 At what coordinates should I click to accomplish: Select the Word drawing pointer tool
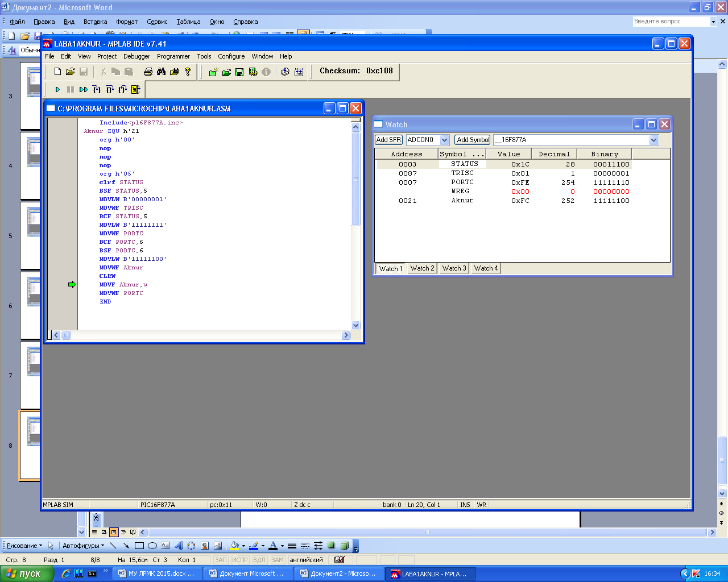[51, 546]
